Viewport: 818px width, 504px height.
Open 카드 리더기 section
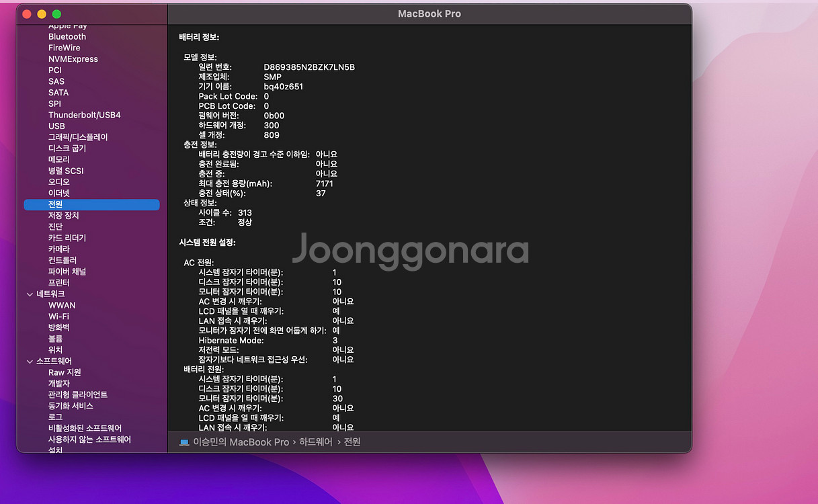67,238
